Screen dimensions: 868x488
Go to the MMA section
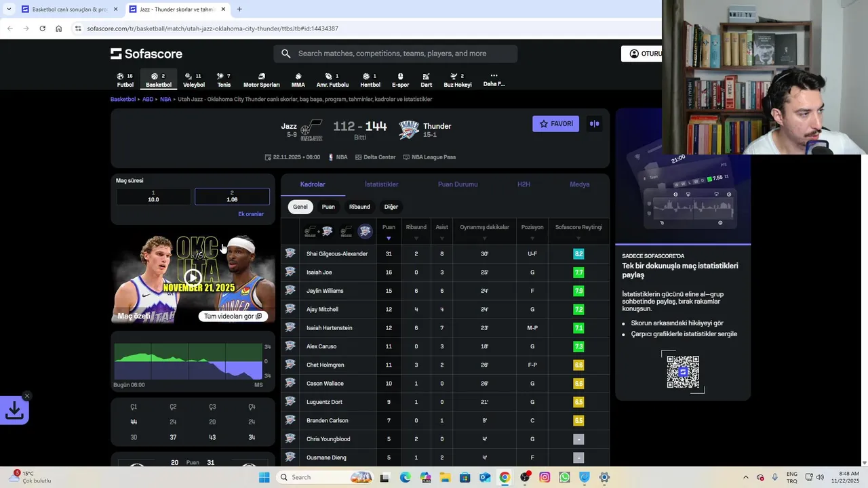(298, 80)
